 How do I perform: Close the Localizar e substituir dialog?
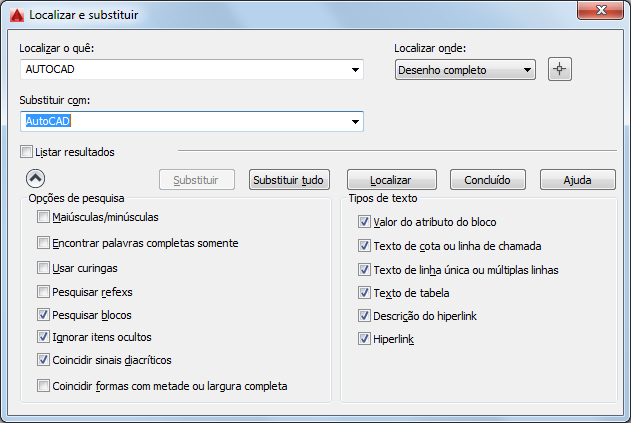click(x=600, y=10)
